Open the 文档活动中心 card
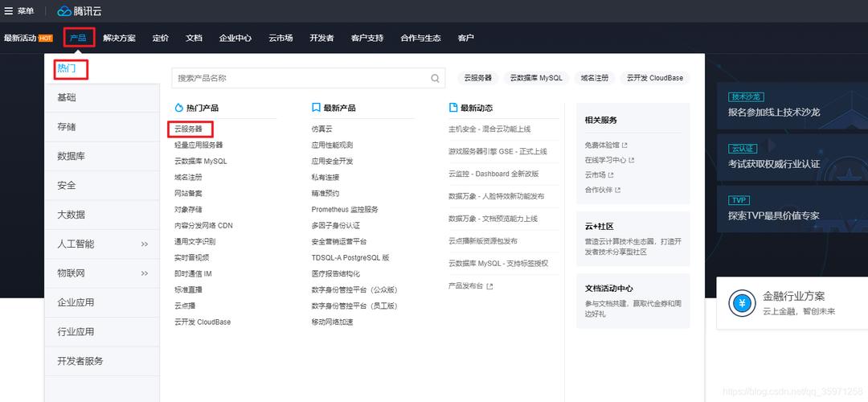Screen dimensions: 868x402 633,301
